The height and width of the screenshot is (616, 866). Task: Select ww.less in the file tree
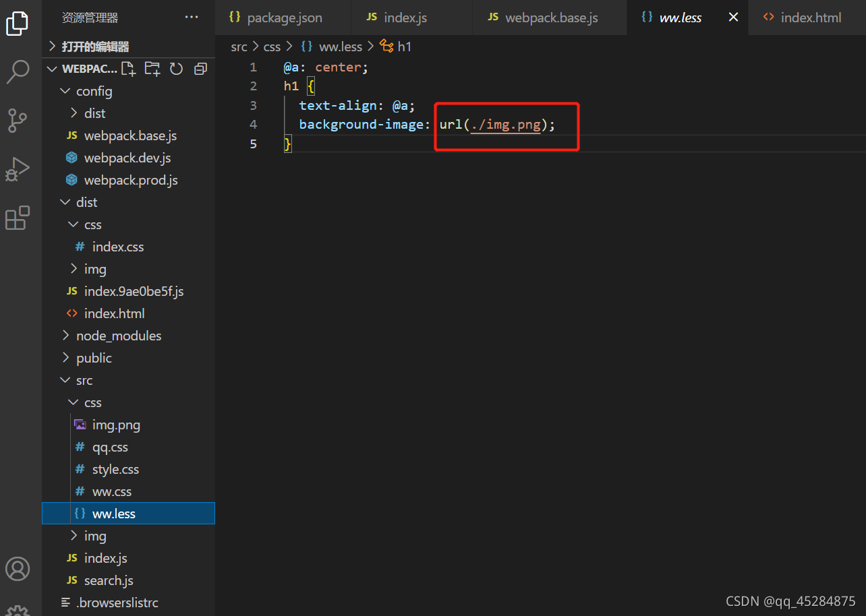coord(128,514)
